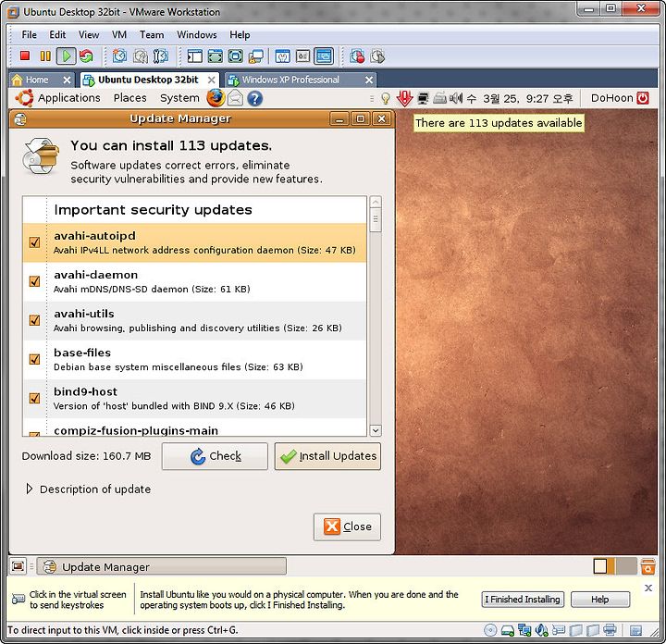Viewport: 666px width, 644px height.
Task: Click the Update Manager taskbar button
Action: click(x=161, y=566)
